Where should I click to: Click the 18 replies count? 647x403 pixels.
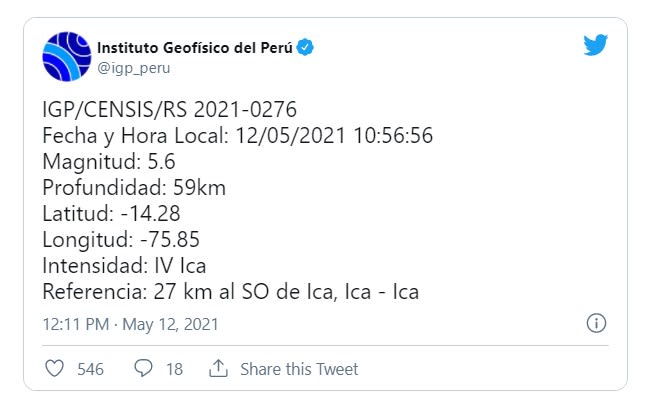174,369
